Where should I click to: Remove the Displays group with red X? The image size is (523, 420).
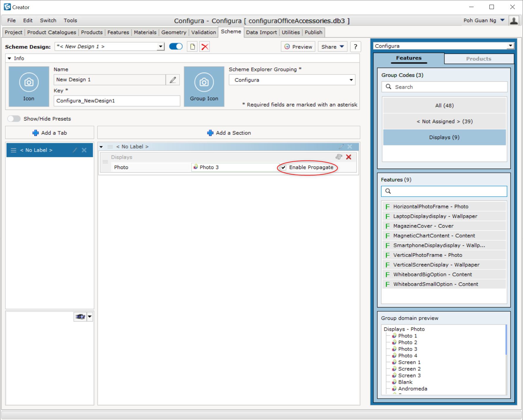349,157
